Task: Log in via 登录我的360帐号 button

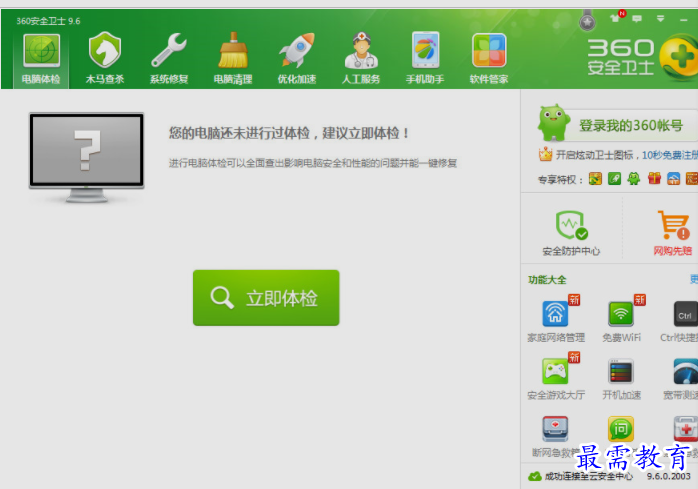Action: coord(630,126)
